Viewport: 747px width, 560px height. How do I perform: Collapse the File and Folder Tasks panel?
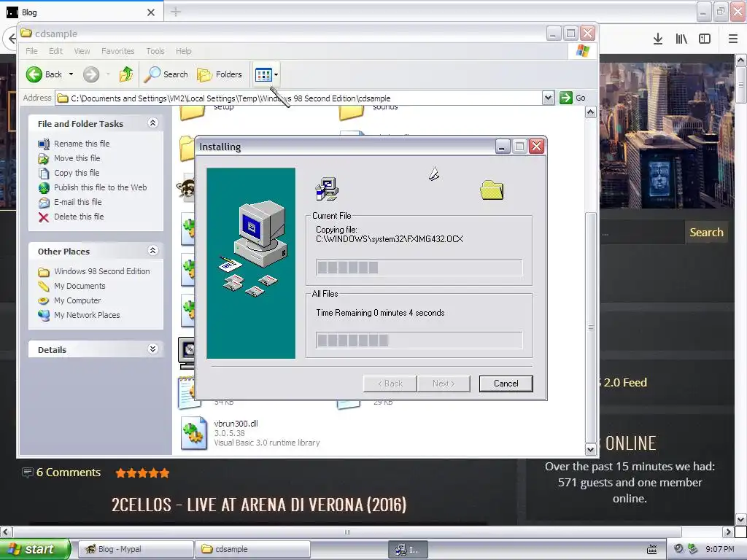153,123
